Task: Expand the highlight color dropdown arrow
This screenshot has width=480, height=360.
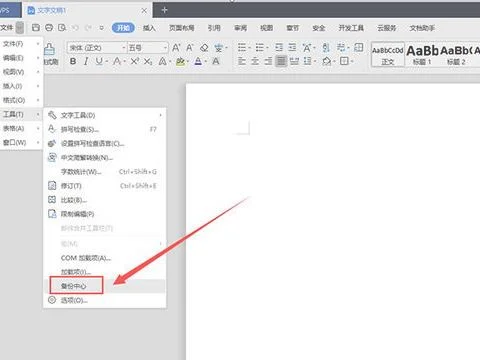Action: (188, 62)
